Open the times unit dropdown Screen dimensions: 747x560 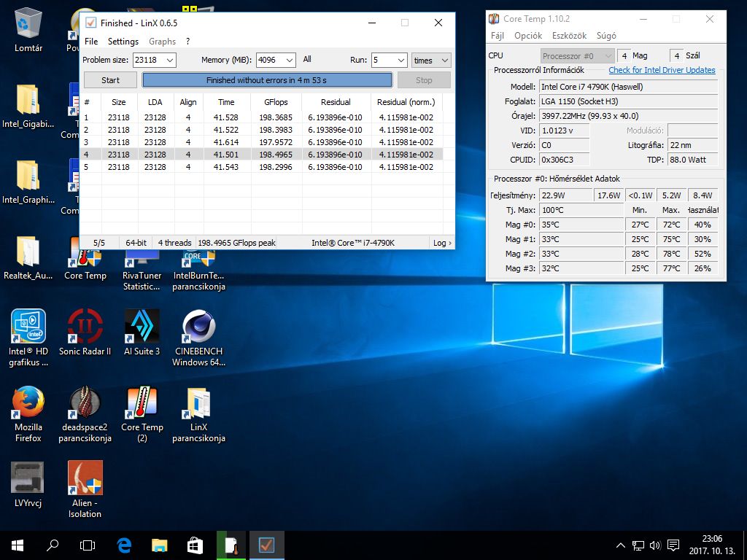tap(430, 61)
